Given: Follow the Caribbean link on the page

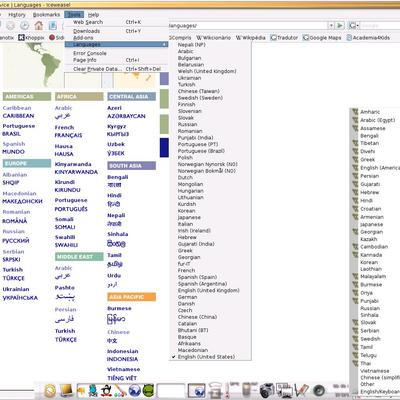Looking at the screenshot, I should [x=17, y=108].
